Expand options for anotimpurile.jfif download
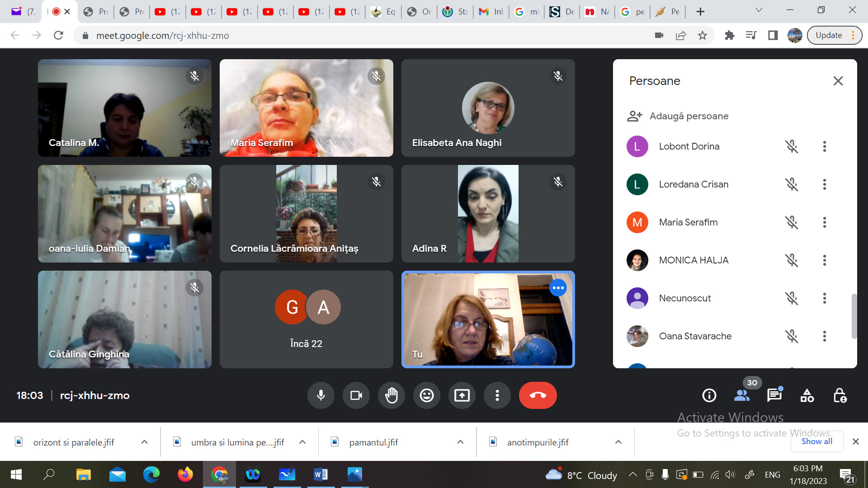The width and height of the screenshot is (868, 488). (x=618, y=442)
